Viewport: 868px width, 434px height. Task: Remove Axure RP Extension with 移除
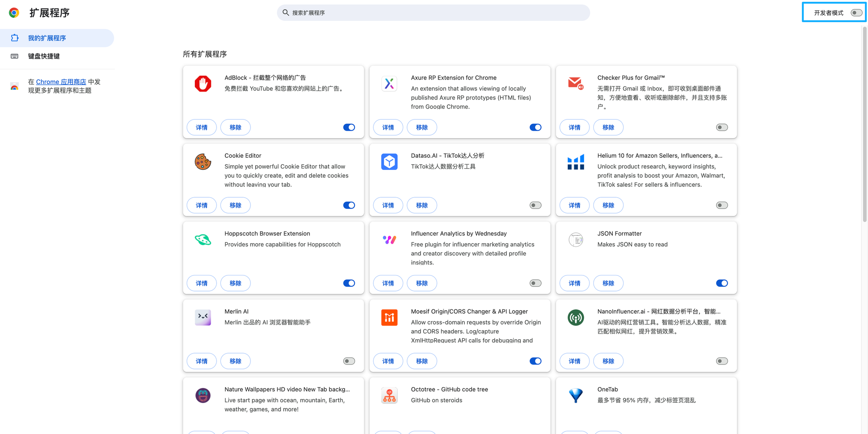(422, 127)
